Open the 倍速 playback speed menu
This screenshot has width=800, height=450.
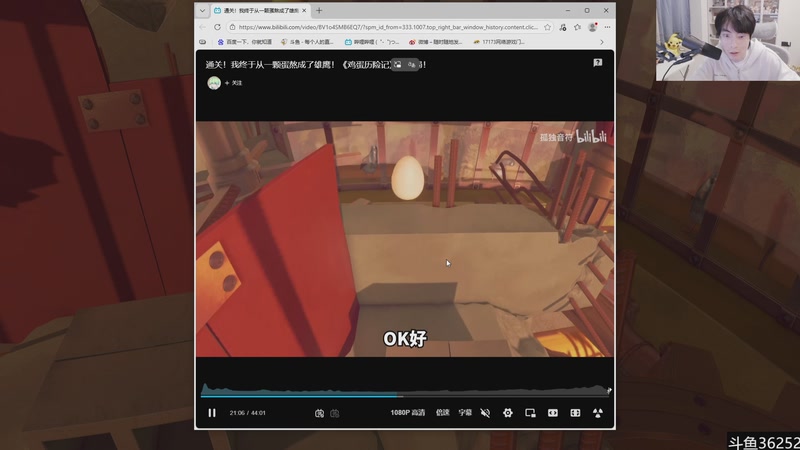[442, 413]
